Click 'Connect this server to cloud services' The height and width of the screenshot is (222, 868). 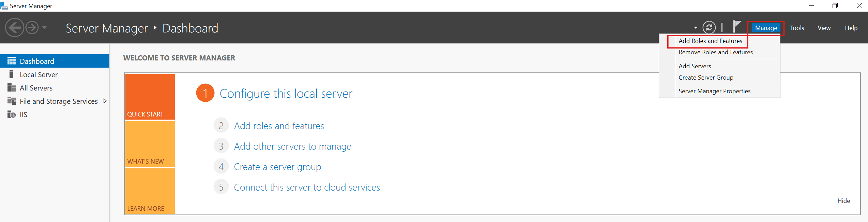click(x=307, y=188)
